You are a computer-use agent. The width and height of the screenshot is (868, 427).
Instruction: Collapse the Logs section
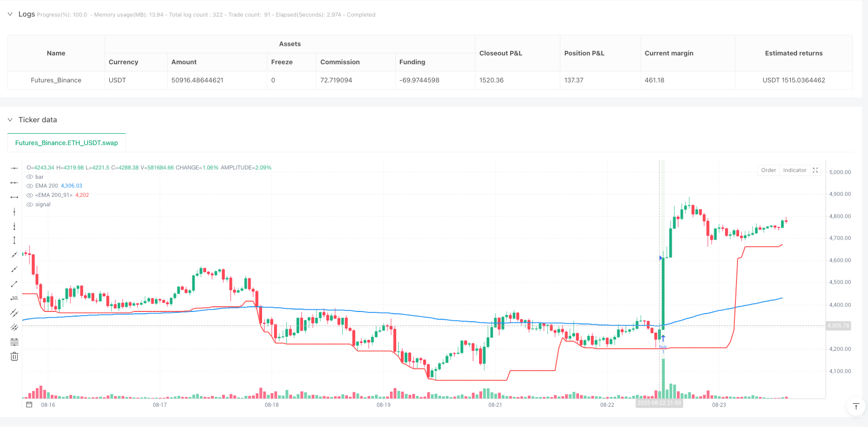tap(10, 15)
